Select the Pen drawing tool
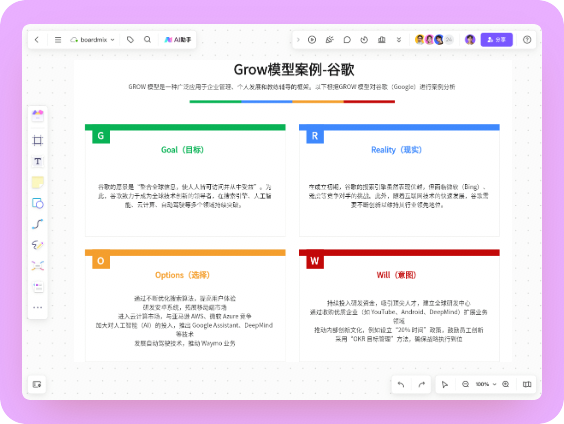Screen dimensions: 564x424 38,245
